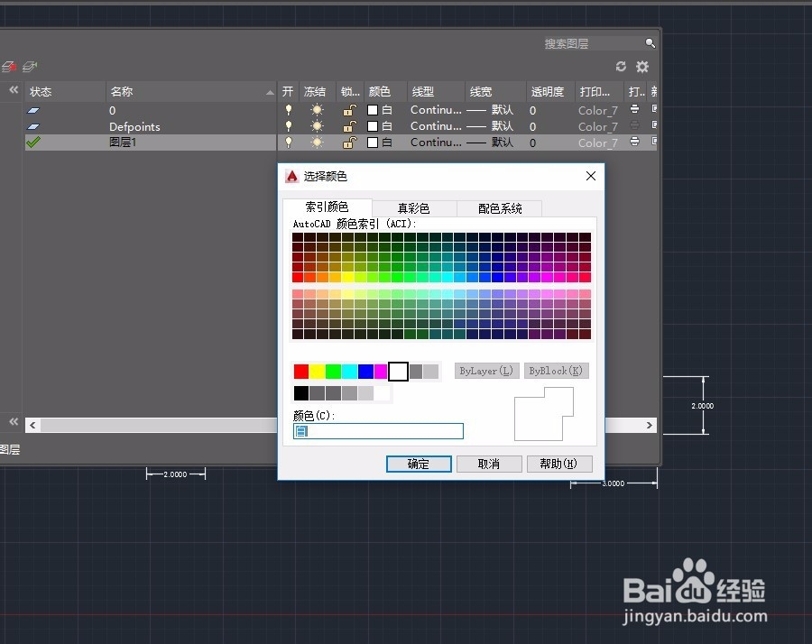
Task: Click the 线宽 column header
Action: pos(495,92)
